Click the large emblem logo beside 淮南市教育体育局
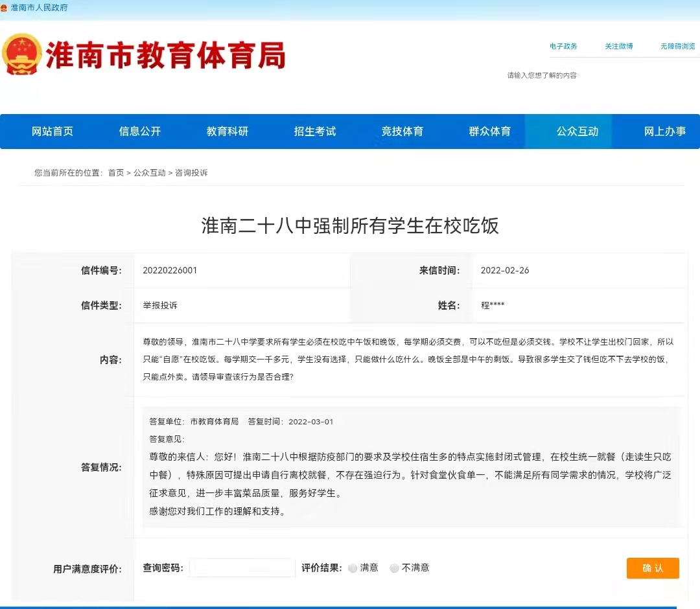 tap(22, 54)
